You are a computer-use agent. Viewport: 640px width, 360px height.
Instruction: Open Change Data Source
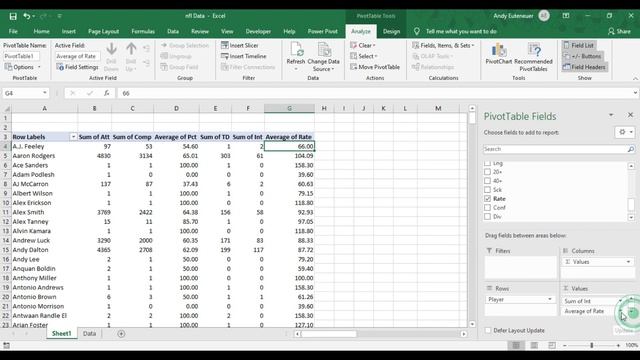[x=323, y=57]
